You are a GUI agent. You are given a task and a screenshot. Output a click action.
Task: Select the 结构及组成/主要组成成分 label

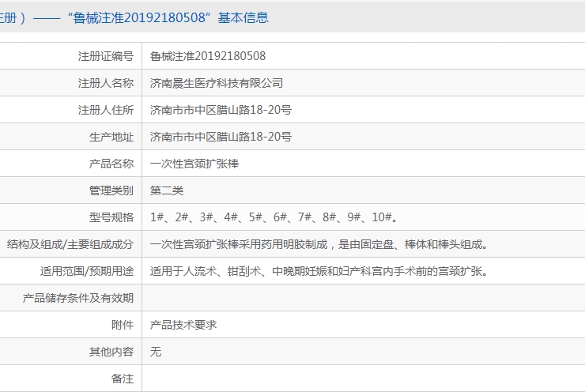click(70, 244)
